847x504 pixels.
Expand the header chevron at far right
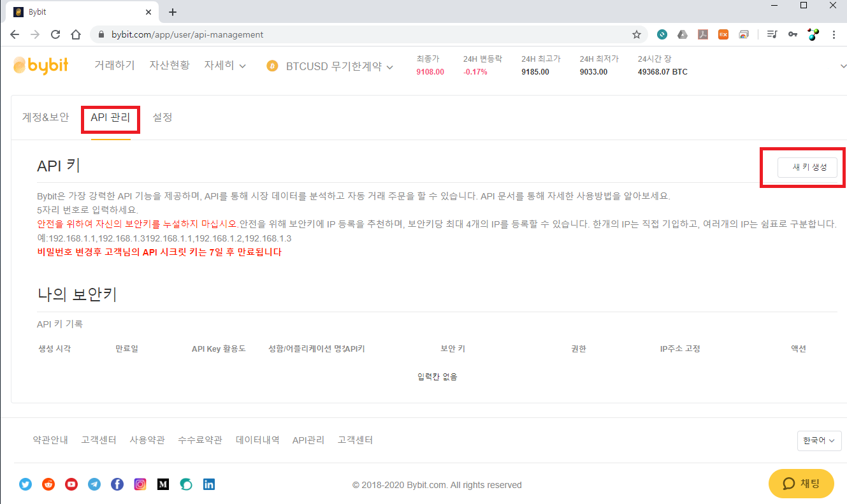(x=843, y=66)
